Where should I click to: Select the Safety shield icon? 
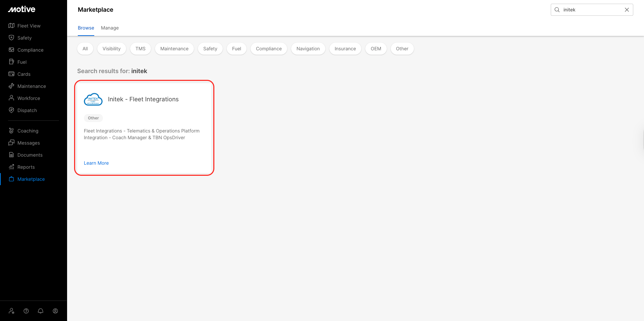pos(11,38)
